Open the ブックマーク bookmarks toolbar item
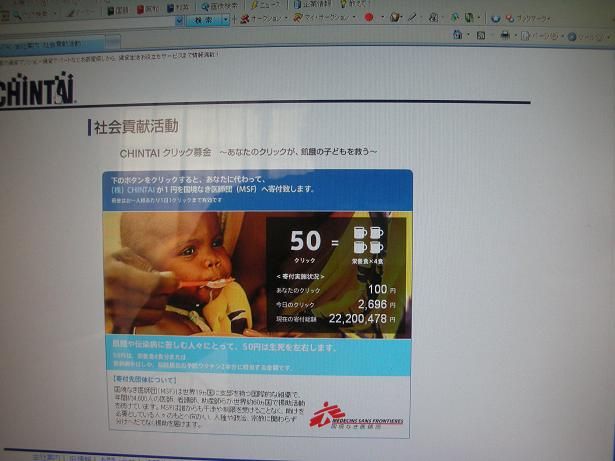 (528, 18)
